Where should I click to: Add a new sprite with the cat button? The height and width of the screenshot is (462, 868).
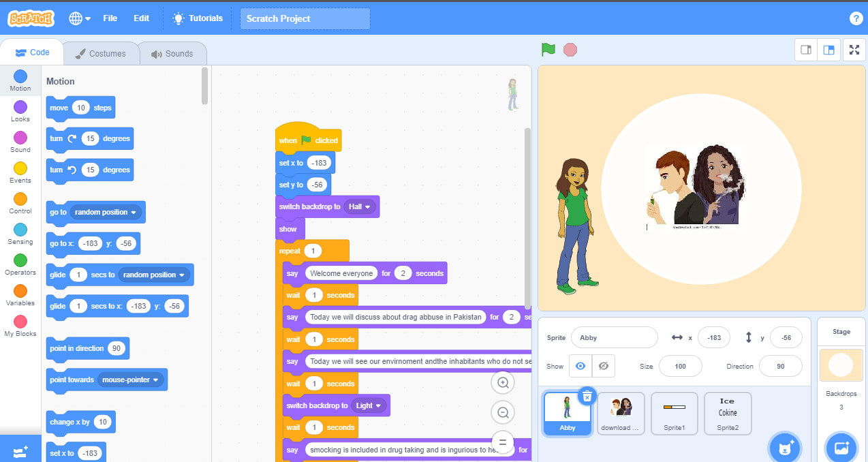785,446
